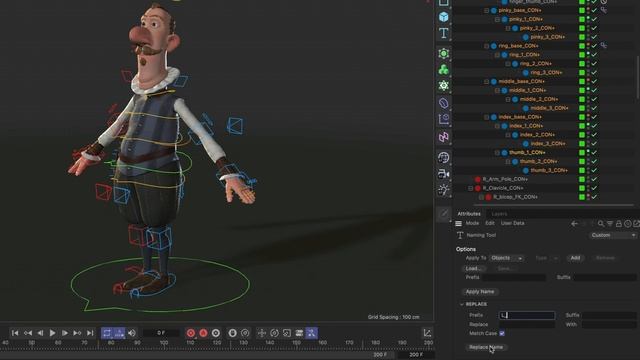Viewport: 640px width, 360px height.
Task: Step forward one frame
Action: 64,333
